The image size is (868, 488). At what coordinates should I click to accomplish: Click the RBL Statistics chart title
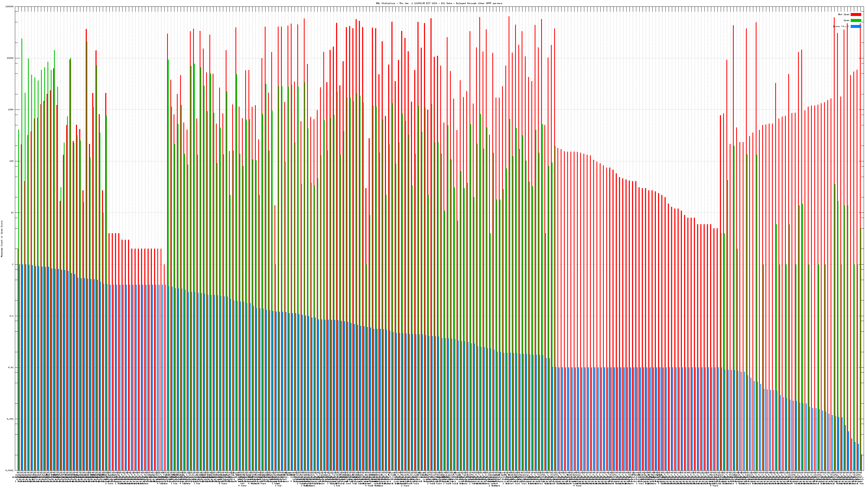pyautogui.click(x=439, y=3)
